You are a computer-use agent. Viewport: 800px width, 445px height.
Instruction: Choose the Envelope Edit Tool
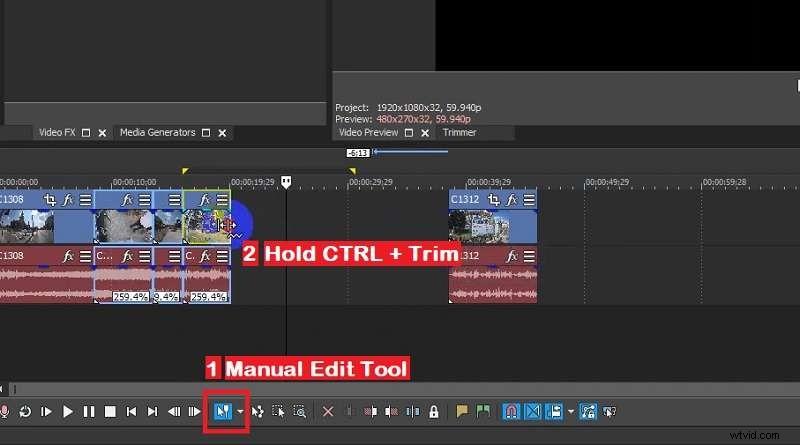pyautogui.click(x=258, y=411)
